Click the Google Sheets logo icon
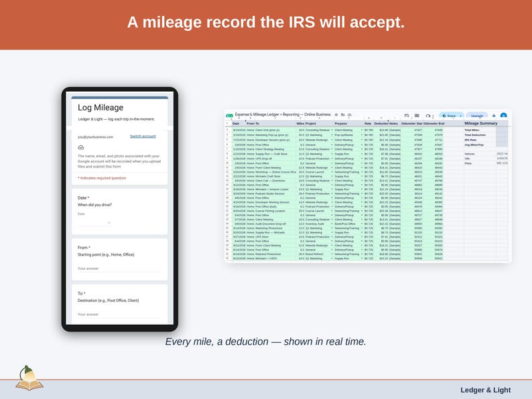This screenshot has width=532, height=399. (229, 116)
